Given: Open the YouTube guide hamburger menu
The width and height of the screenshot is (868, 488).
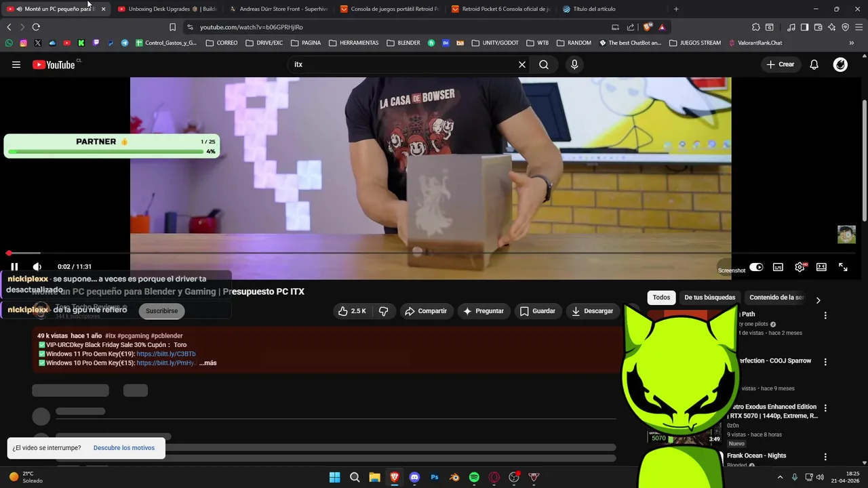Looking at the screenshot, I should (16, 64).
